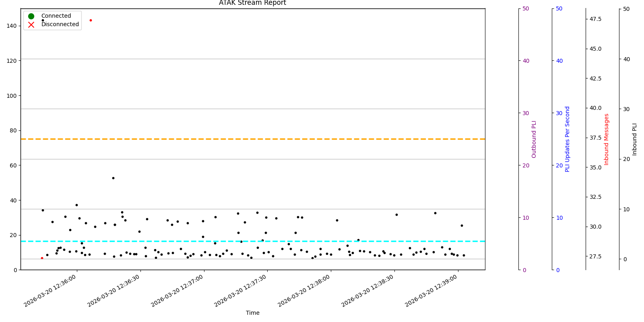Click the green Connected legend marker
Viewport: 644px width, 322px height.
[x=31, y=16]
